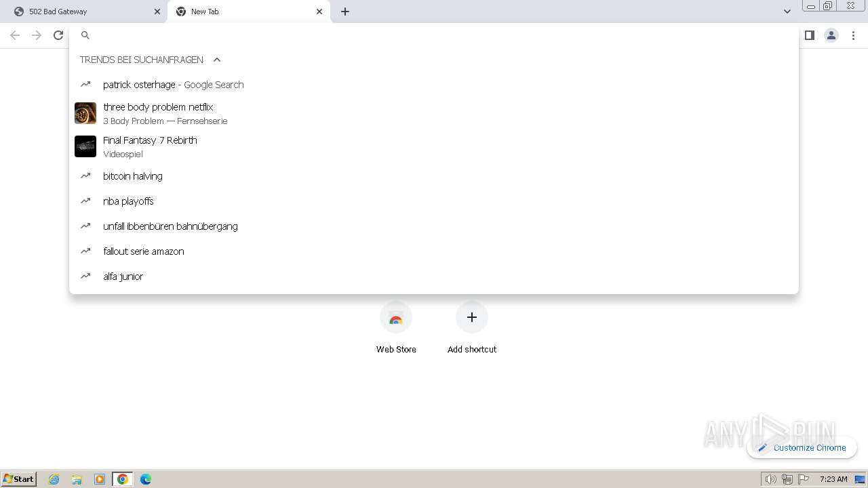The image size is (868, 488).
Task: Click Chrome icon in taskbar
Action: point(123,479)
